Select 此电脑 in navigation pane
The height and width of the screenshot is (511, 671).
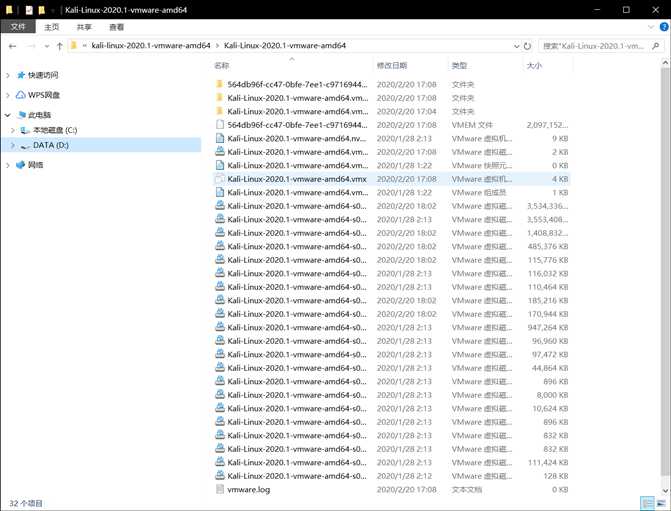(39, 115)
